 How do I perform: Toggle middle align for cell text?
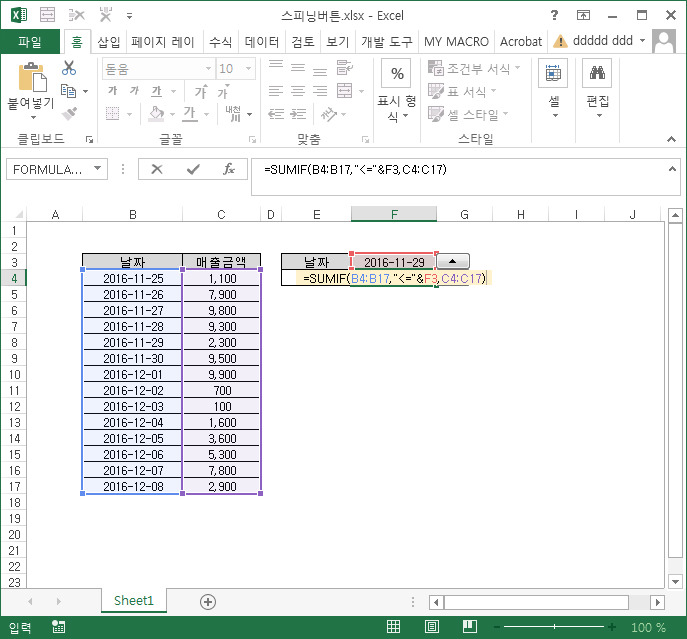[x=298, y=67]
